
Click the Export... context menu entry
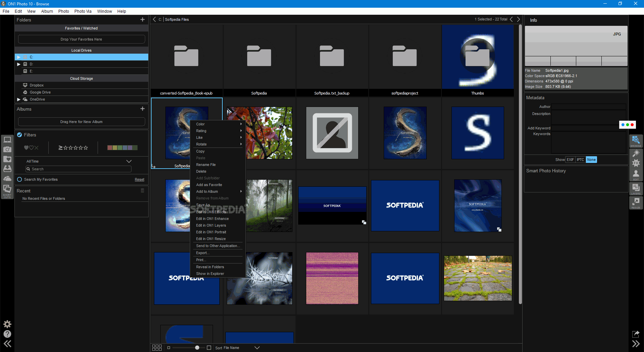pyautogui.click(x=218, y=253)
